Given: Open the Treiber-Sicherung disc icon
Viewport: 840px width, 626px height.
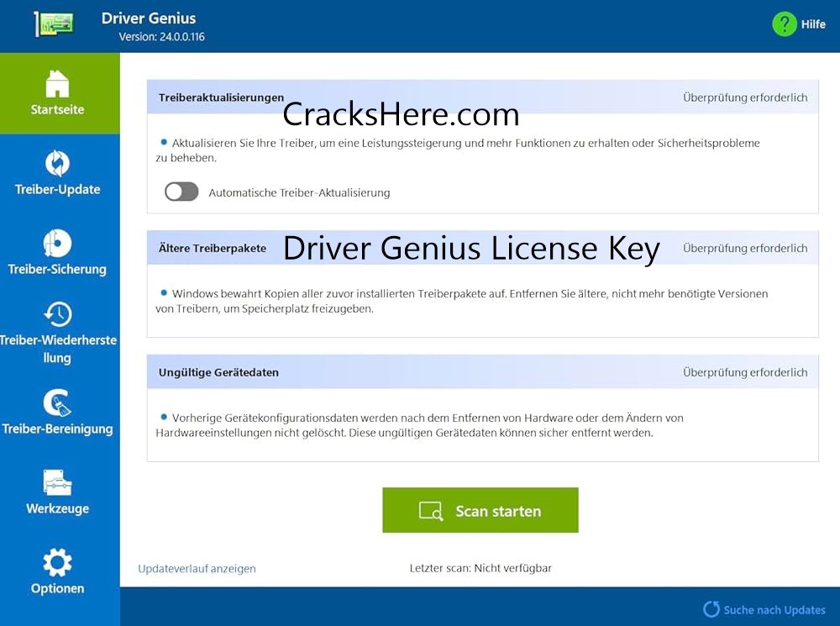Looking at the screenshot, I should point(57,244).
